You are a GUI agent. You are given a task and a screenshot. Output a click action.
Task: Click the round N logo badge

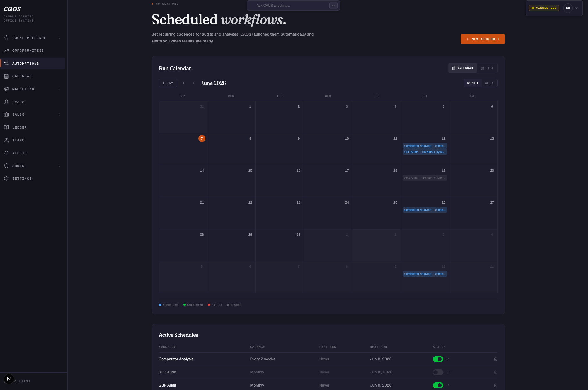point(9,379)
